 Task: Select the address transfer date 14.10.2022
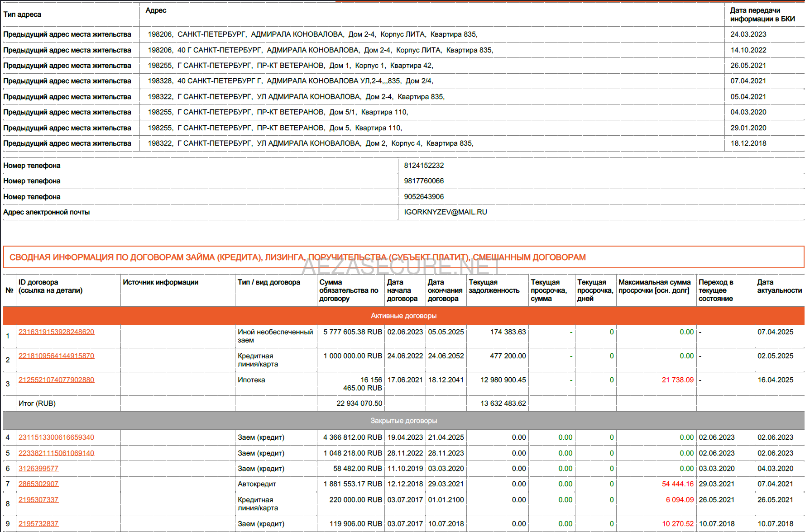tap(748, 50)
